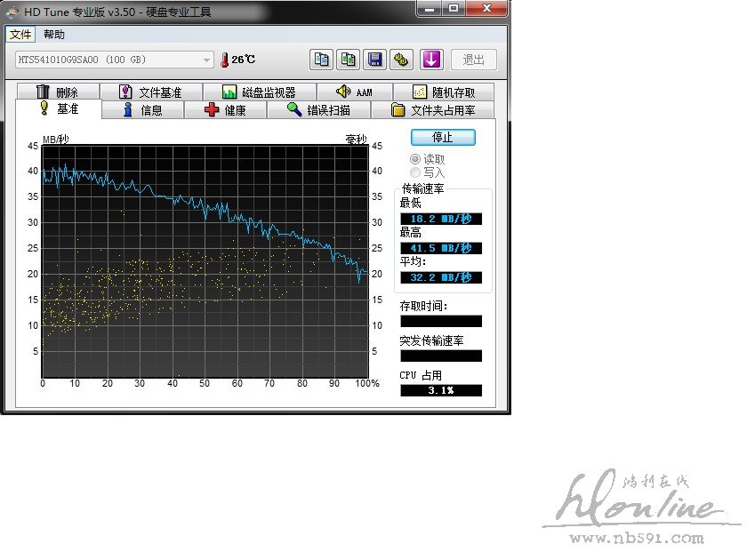Open the options wrench icon
The height and width of the screenshot is (560, 747).
(402, 60)
